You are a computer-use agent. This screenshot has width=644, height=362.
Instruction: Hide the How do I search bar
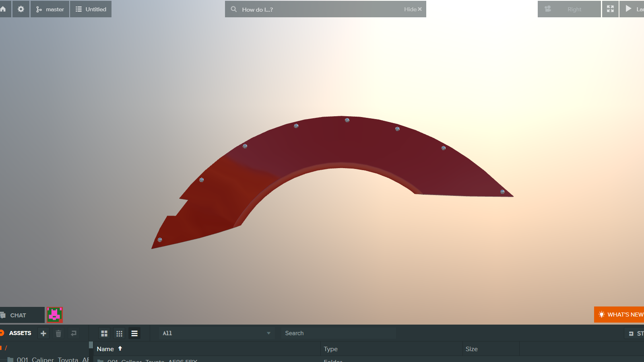click(x=413, y=9)
